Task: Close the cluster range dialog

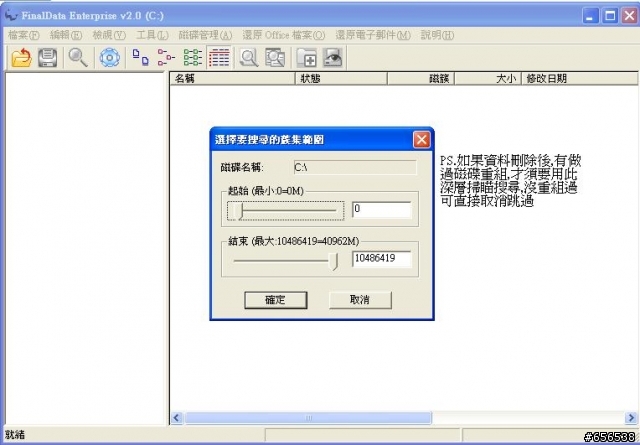Action: [421, 140]
